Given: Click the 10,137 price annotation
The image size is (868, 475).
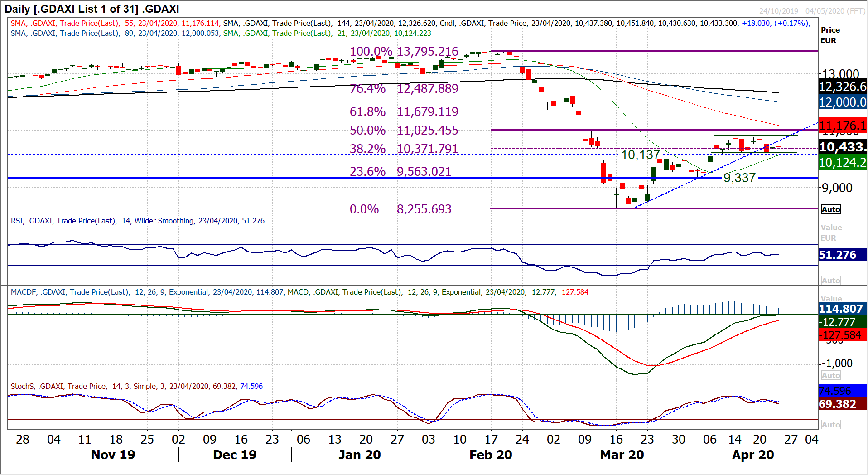Looking at the screenshot, I should [x=641, y=155].
